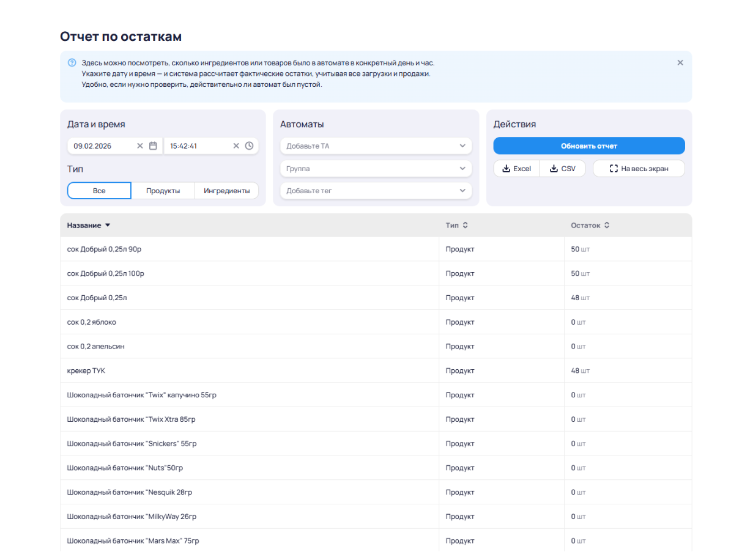Open the calendar date picker icon
The image size is (750, 560).
[x=153, y=146]
